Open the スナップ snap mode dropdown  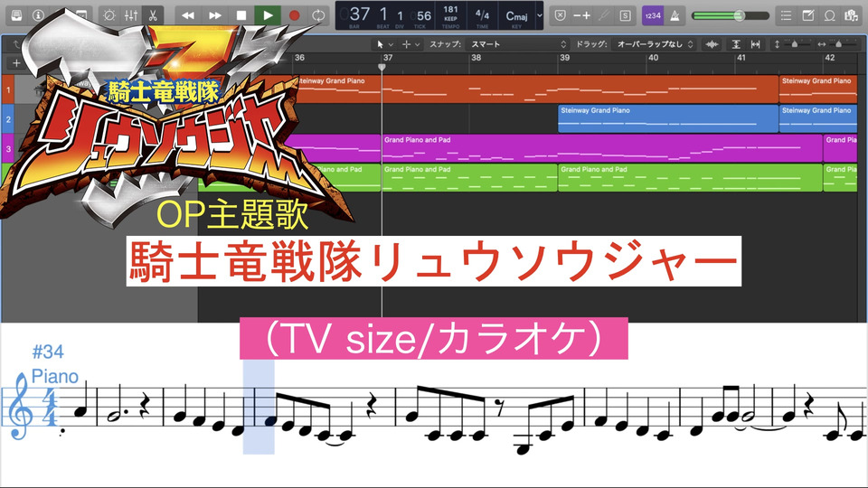click(517, 44)
